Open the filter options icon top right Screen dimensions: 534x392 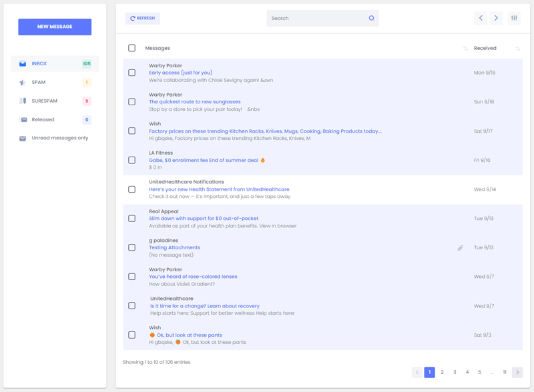[x=513, y=18]
